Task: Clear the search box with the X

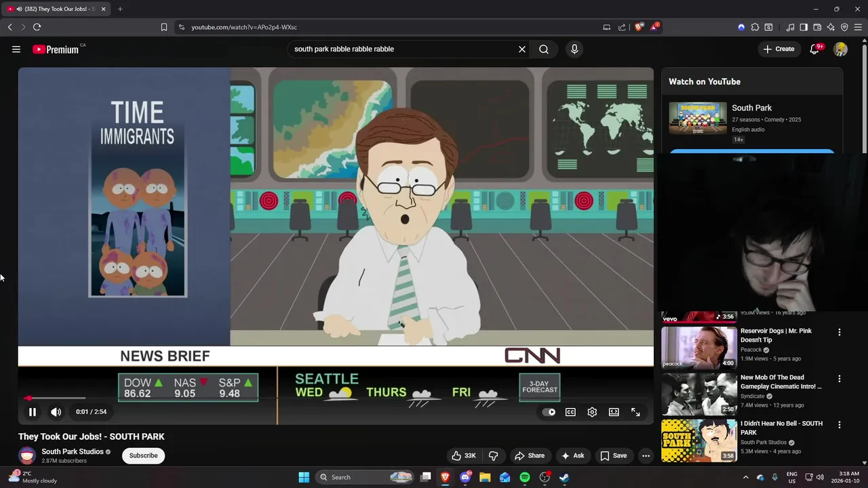Action: point(522,49)
